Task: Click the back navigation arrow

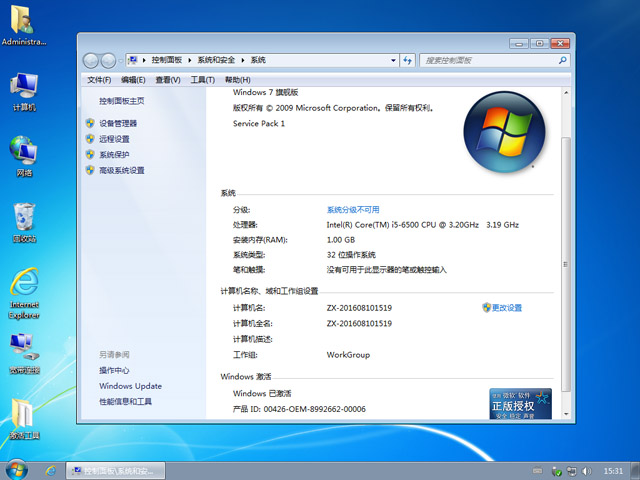Action: [91, 61]
